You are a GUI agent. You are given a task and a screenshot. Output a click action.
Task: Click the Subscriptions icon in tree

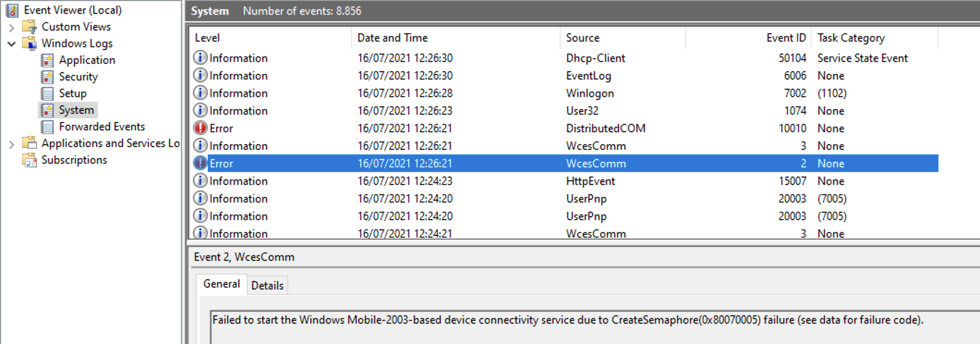click(x=30, y=160)
